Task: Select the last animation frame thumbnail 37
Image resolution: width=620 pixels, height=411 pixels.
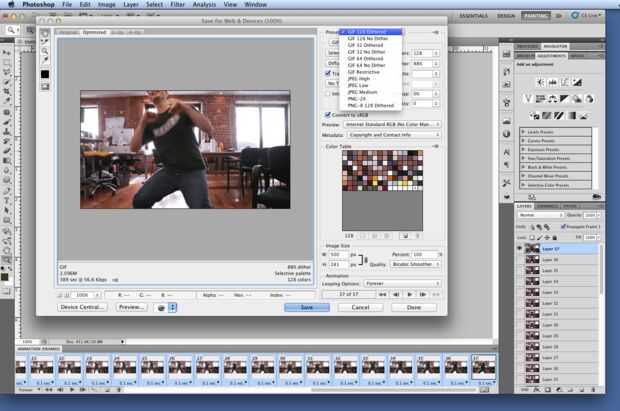Action: (x=484, y=369)
